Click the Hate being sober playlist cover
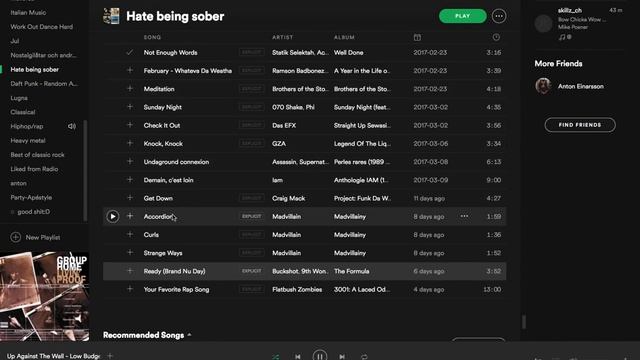Image resolution: width=640 pixels, height=360 pixels. pos(111,16)
